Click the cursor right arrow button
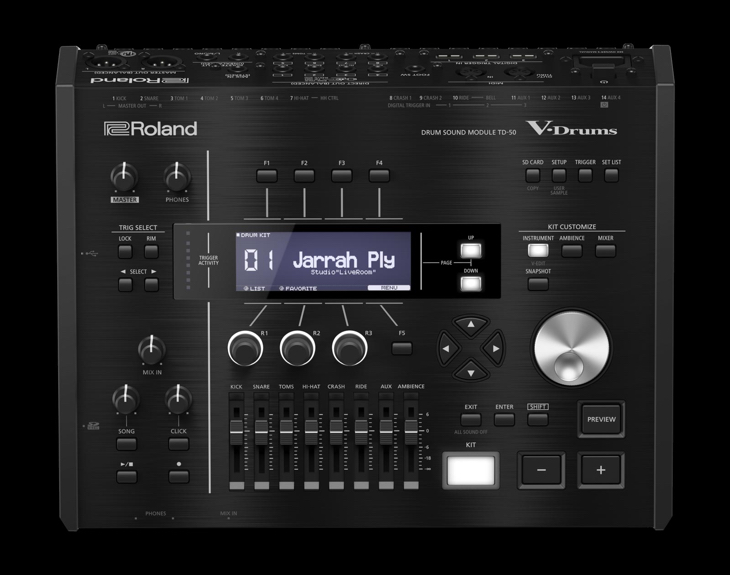The height and width of the screenshot is (575, 730). (x=494, y=348)
